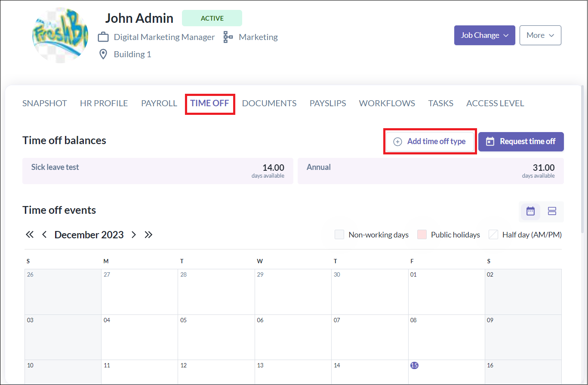
Task: Select December 01 calendar cell
Action: pos(446,292)
